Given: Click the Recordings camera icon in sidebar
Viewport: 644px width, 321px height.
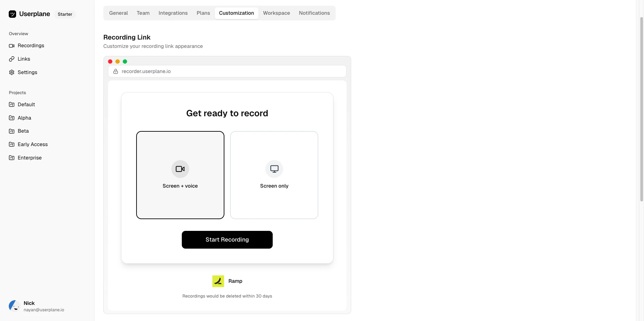Looking at the screenshot, I should pyautogui.click(x=12, y=46).
